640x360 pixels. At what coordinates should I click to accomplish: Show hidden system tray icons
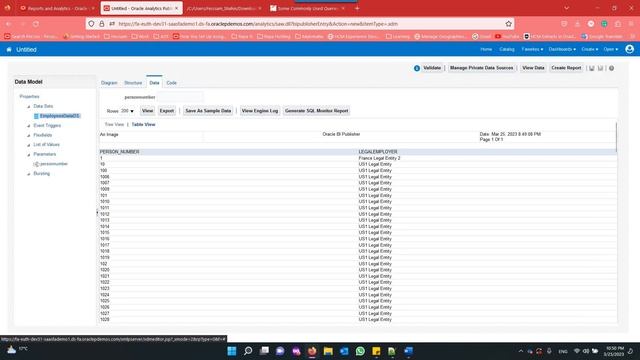pyautogui.click(x=520, y=351)
